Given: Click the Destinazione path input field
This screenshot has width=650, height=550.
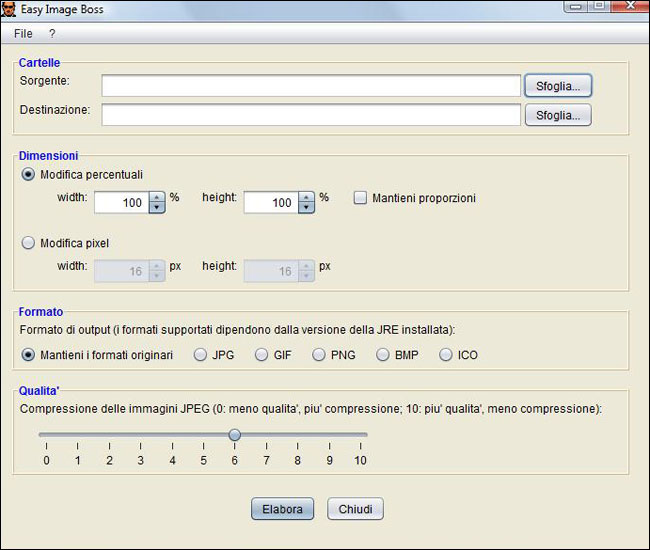Looking at the screenshot, I should coord(310,115).
